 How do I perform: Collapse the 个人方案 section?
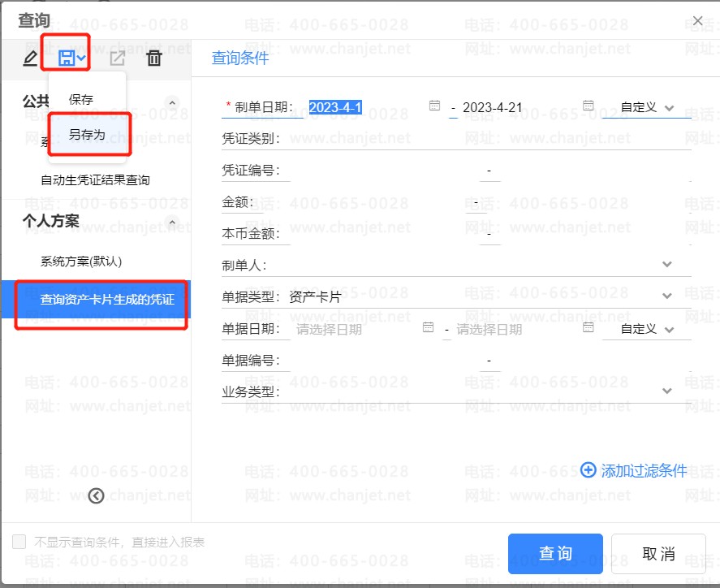pos(172,223)
